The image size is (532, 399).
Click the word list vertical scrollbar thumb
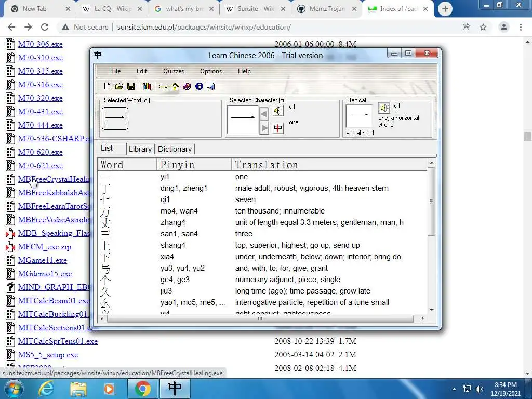click(431, 202)
